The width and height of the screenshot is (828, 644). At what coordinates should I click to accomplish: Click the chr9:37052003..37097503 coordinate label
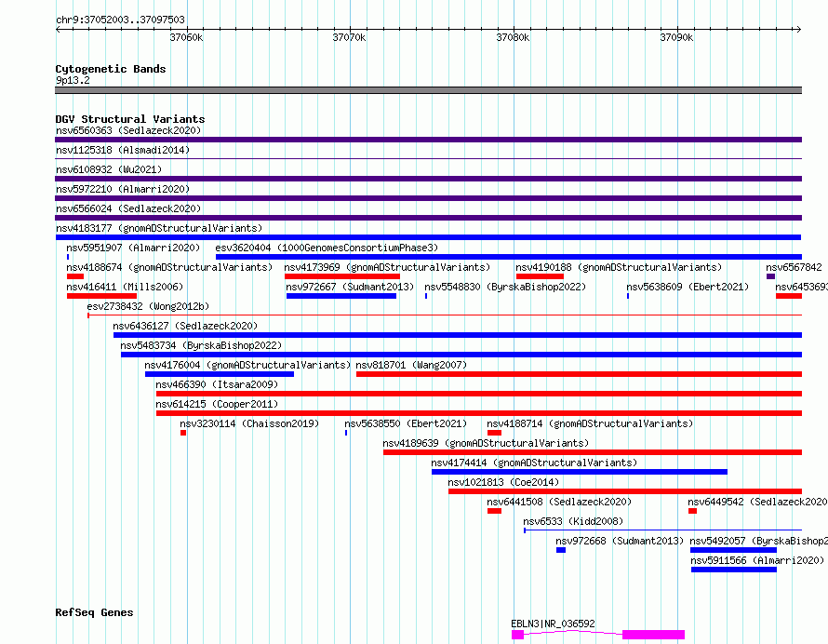(120, 20)
